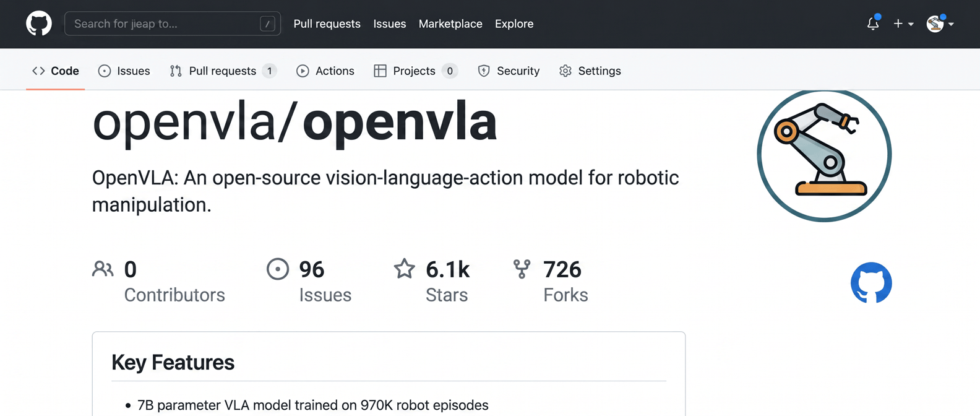Click the OpenVLA description paragraph
980x416 pixels.
385,191
